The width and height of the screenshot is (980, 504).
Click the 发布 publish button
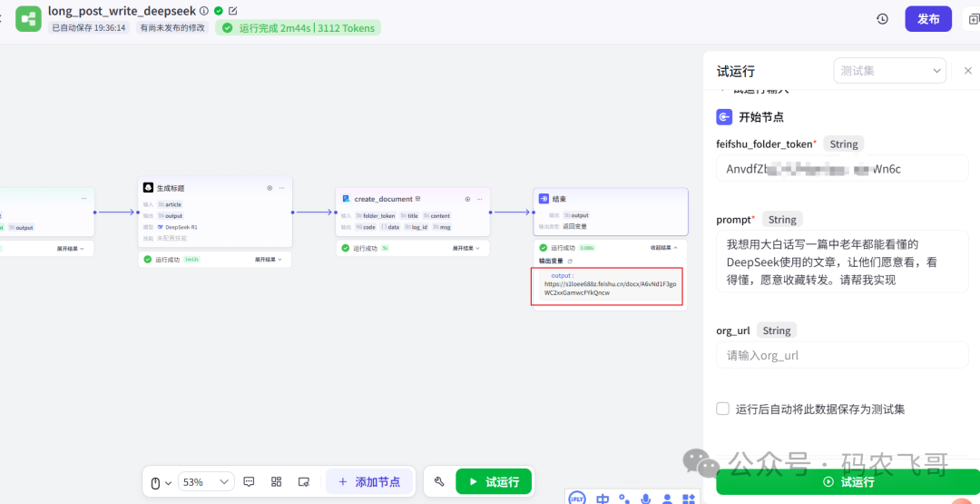tap(928, 19)
